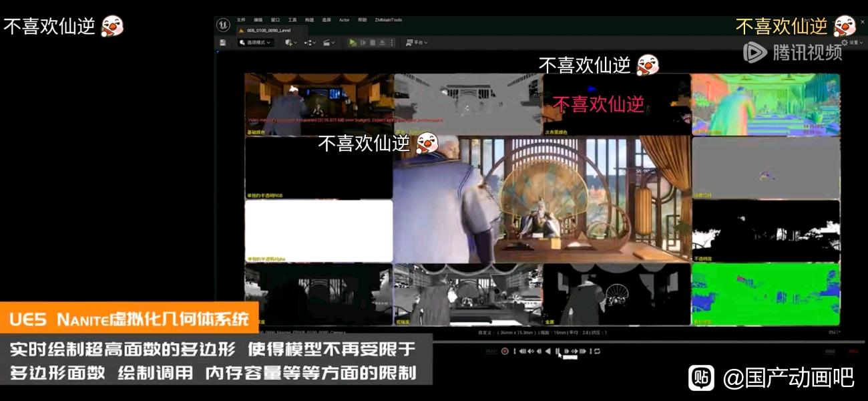Step to next keyframe
The height and width of the screenshot is (401, 868).
[x=575, y=351]
